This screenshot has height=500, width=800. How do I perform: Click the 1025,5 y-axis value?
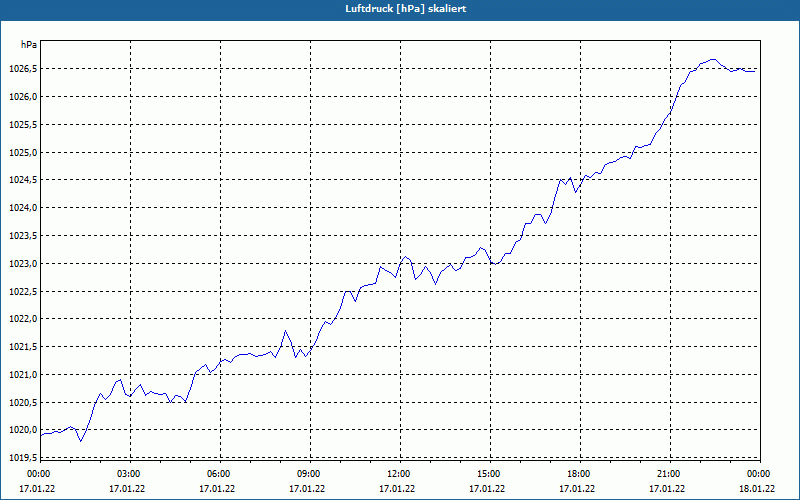23,125
